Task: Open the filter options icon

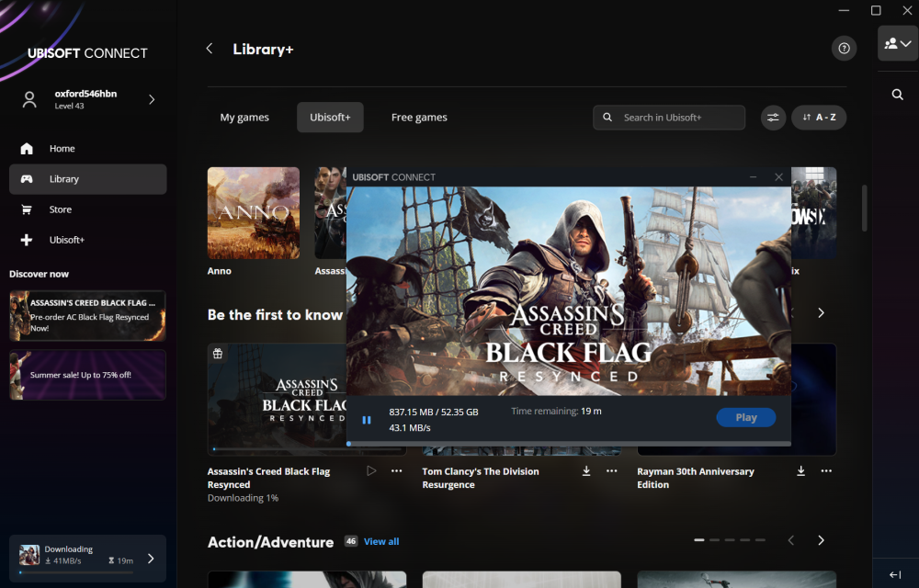Action: click(773, 117)
